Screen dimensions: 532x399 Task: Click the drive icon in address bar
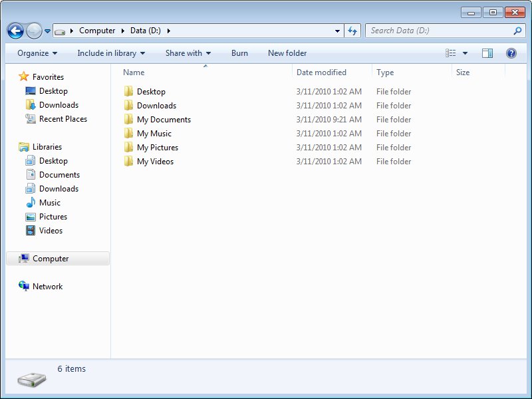[x=60, y=31]
